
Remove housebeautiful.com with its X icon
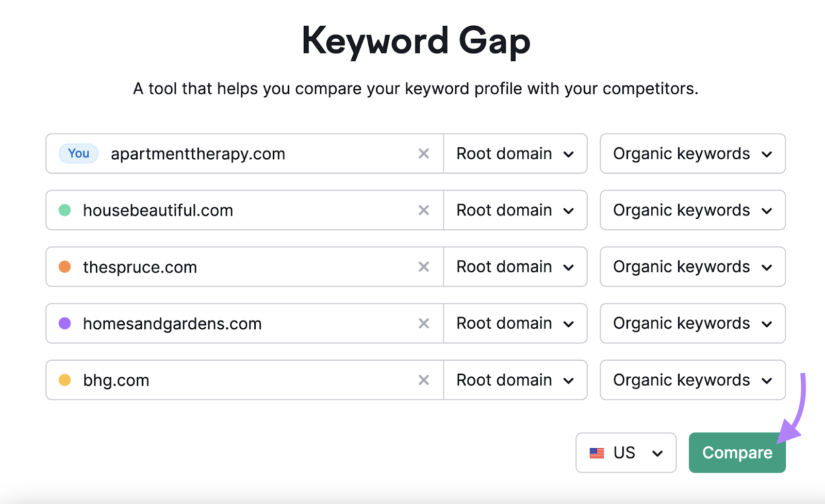click(x=423, y=210)
